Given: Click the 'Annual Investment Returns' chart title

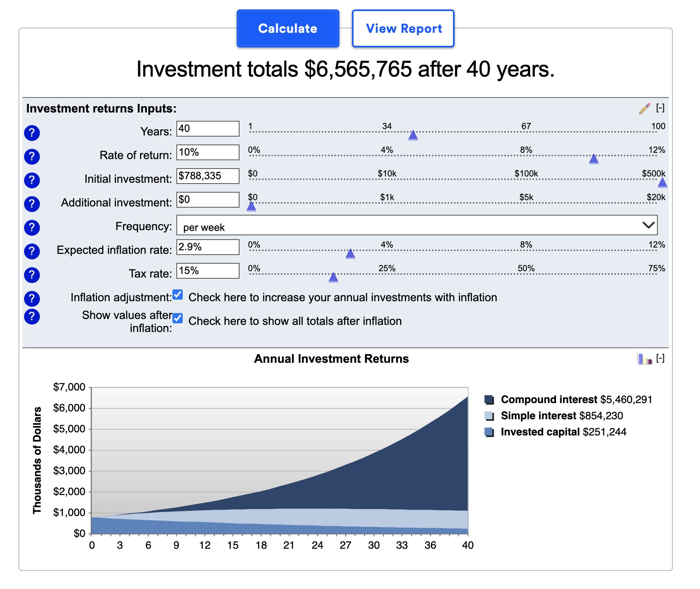Looking at the screenshot, I should pos(331,358).
